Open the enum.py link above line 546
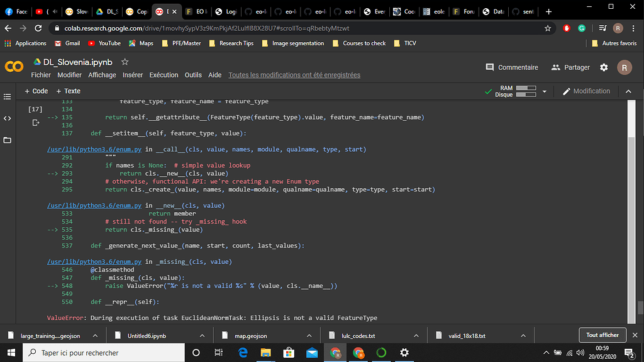Screen dimensions: 644x362 pyautogui.click(x=95, y=261)
